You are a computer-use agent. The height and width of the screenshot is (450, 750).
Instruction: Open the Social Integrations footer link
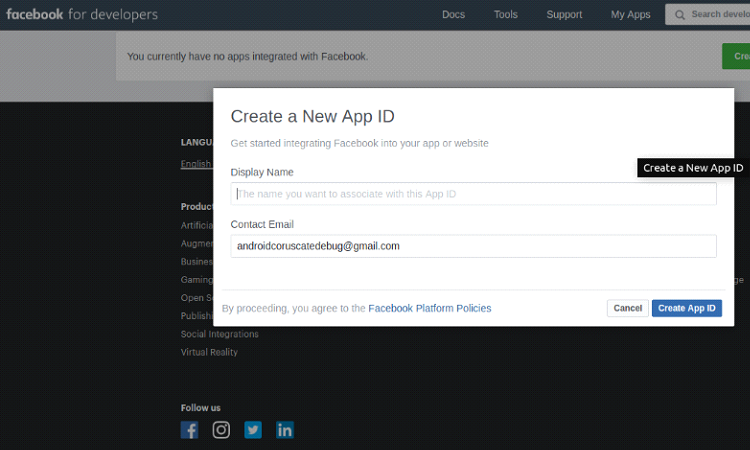click(x=219, y=334)
